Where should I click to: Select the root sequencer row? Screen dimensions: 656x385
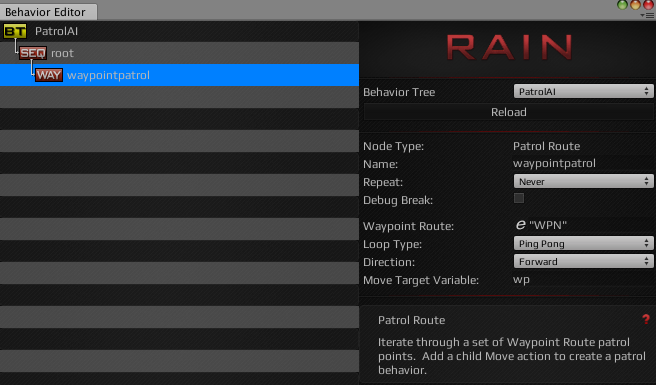tap(179, 53)
